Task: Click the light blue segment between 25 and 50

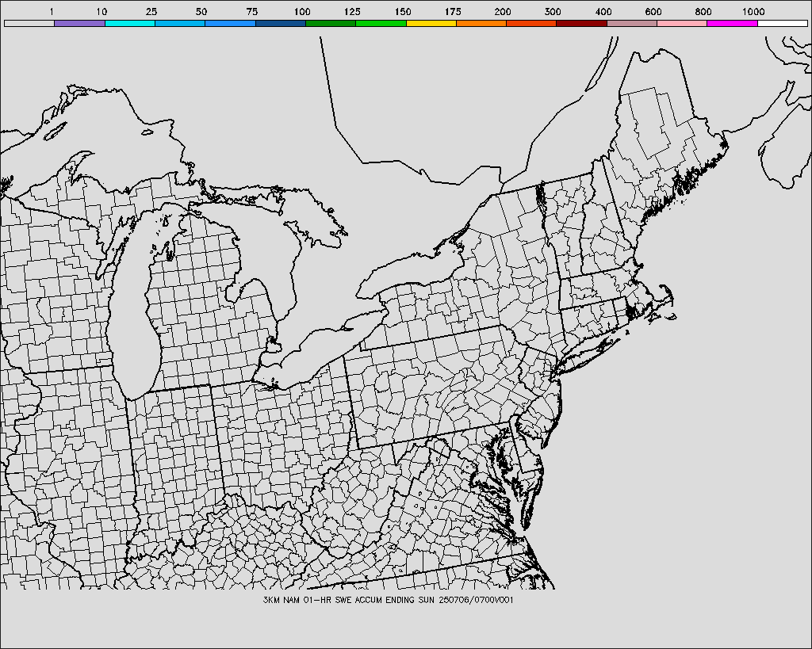Action: coord(180,23)
